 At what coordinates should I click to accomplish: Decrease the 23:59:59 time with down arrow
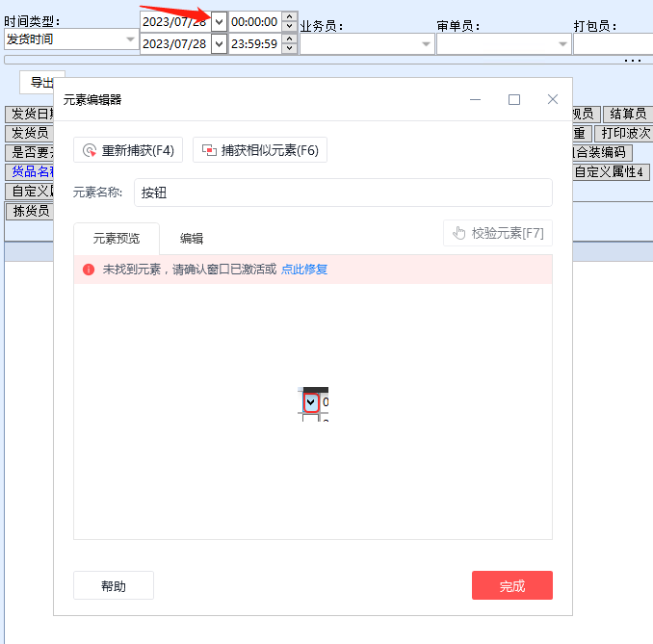pos(290,48)
